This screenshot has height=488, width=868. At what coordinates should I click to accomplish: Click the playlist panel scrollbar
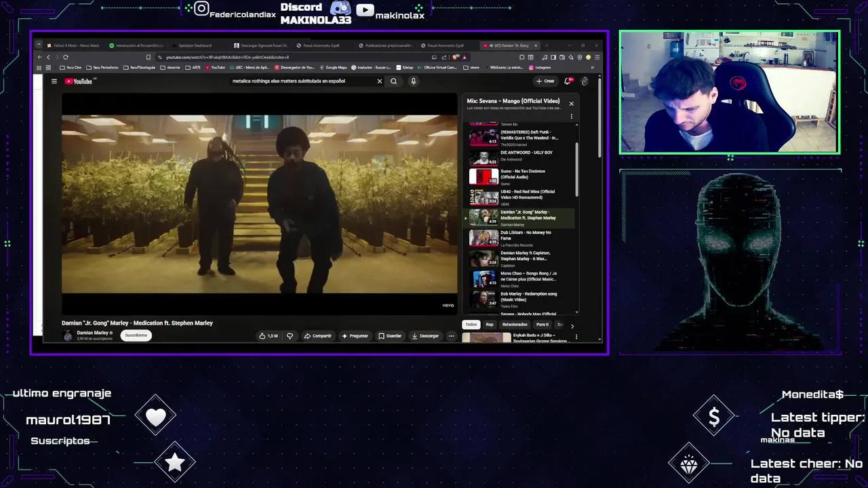(x=577, y=169)
